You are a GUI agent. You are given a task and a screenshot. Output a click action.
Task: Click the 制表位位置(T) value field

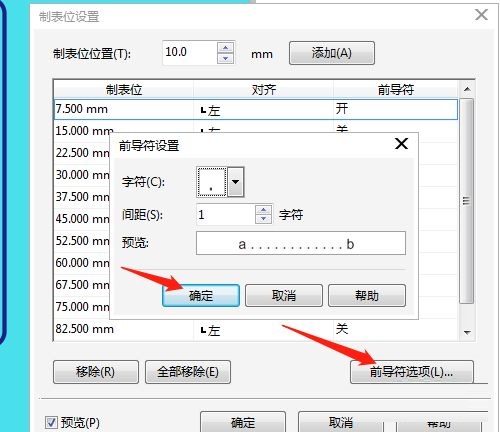click(190, 53)
